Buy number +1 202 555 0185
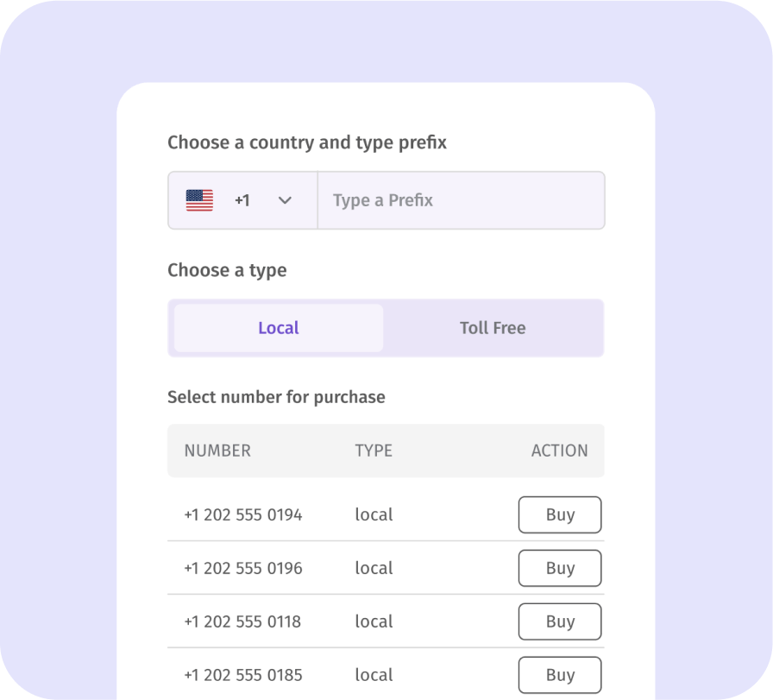The image size is (773, 700). pos(560,675)
